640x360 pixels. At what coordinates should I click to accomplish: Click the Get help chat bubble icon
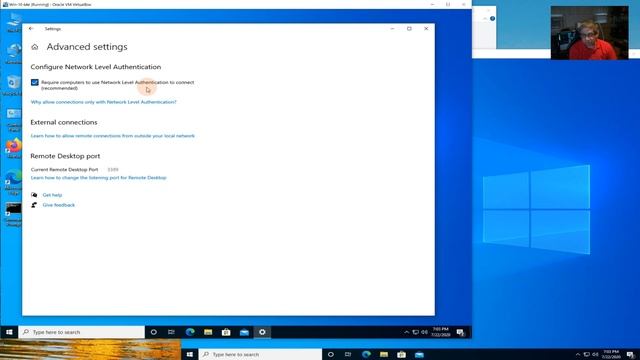coord(34,195)
